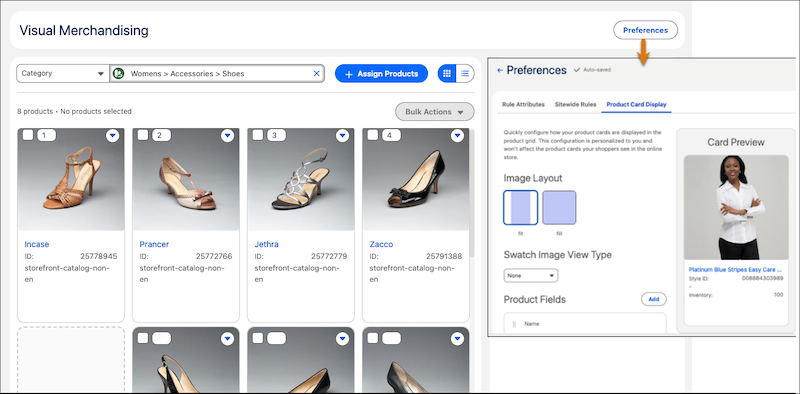Open the Jethra product link
This screenshot has height=394, width=800.
tap(266, 244)
